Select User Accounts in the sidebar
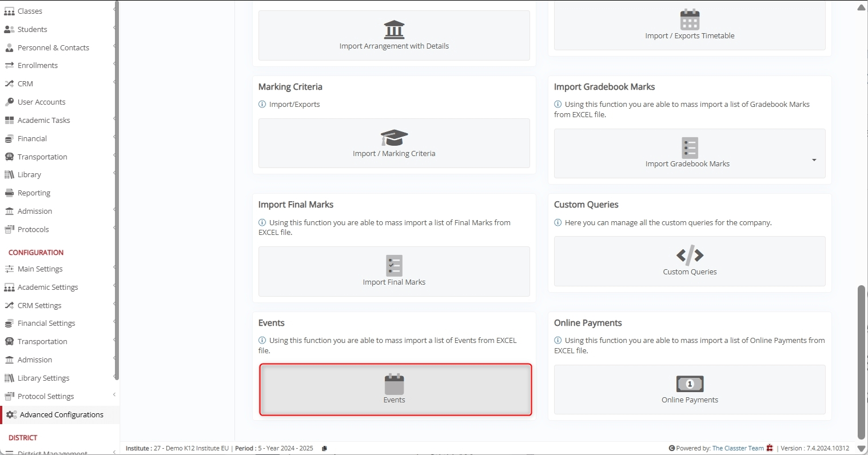The width and height of the screenshot is (868, 455). (41, 102)
